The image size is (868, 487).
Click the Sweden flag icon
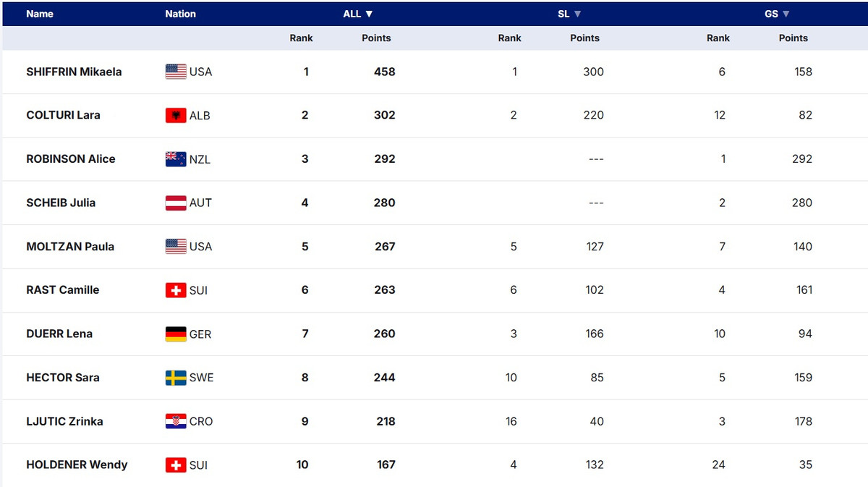coord(176,378)
